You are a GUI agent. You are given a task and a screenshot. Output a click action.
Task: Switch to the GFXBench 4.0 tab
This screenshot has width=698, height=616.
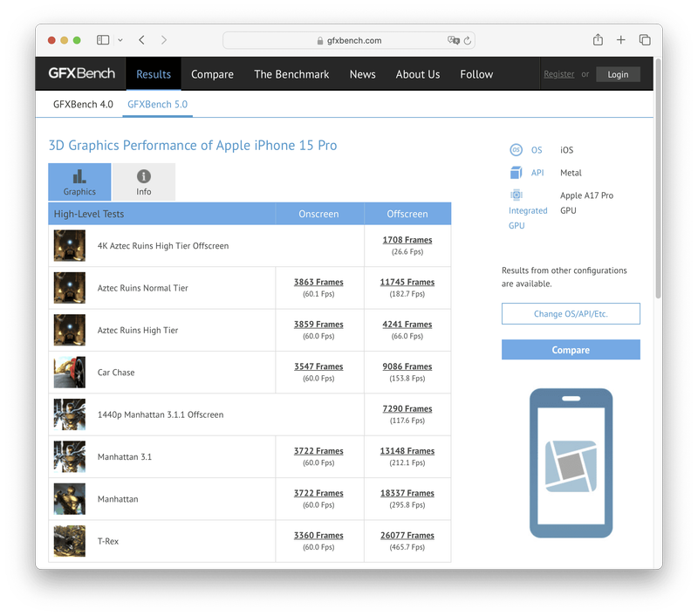(83, 105)
